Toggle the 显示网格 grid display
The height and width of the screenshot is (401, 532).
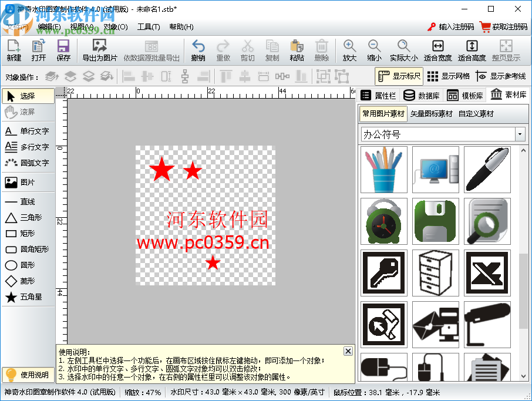(x=452, y=76)
